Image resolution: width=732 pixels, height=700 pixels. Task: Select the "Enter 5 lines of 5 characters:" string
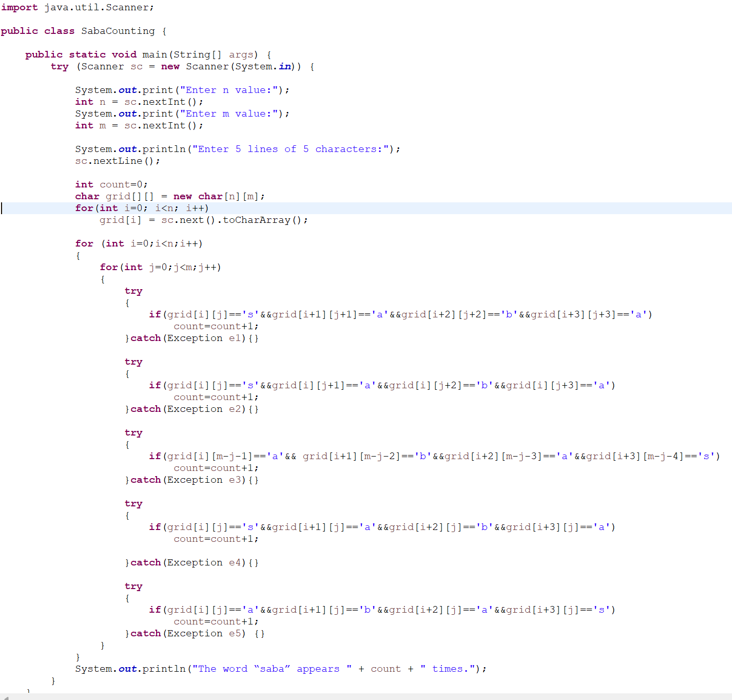293,148
